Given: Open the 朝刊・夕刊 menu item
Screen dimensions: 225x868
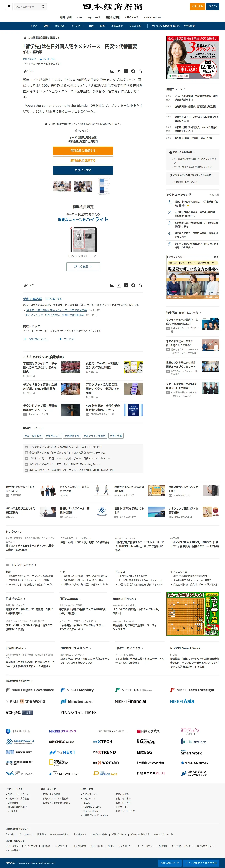Looking at the screenshot, I should pos(66,17).
